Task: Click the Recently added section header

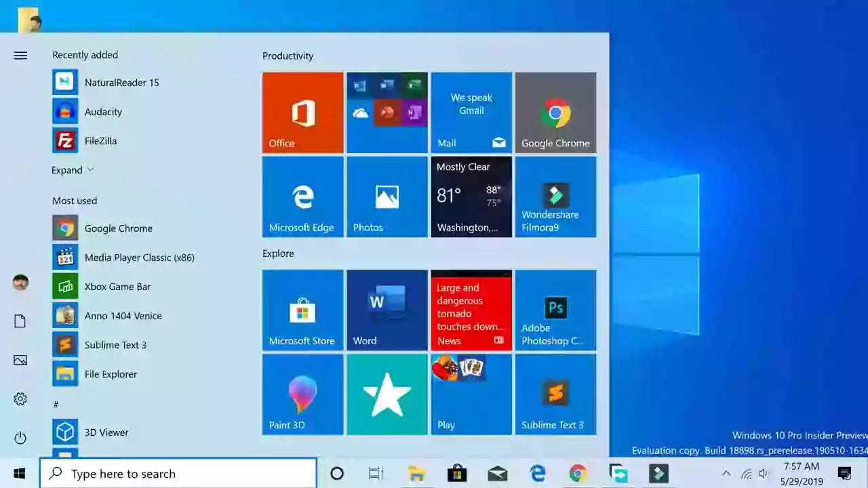Action: click(x=85, y=55)
